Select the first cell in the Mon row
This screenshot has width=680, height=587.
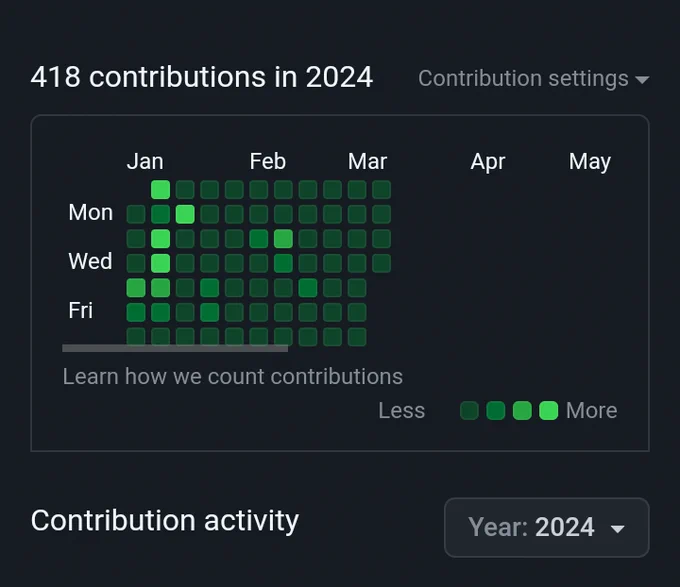pyautogui.click(x=136, y=214)
